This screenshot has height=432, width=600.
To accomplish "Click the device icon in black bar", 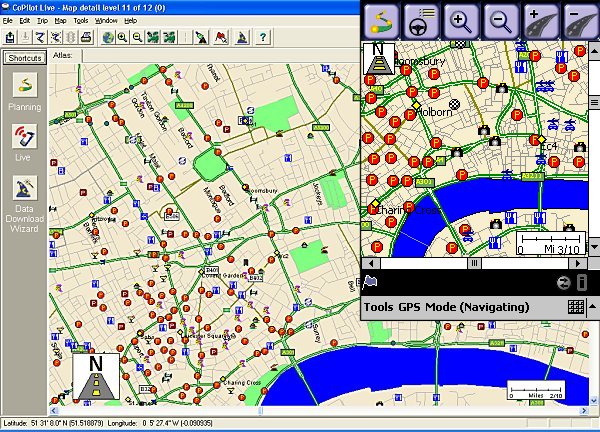I will pos(582,283).
